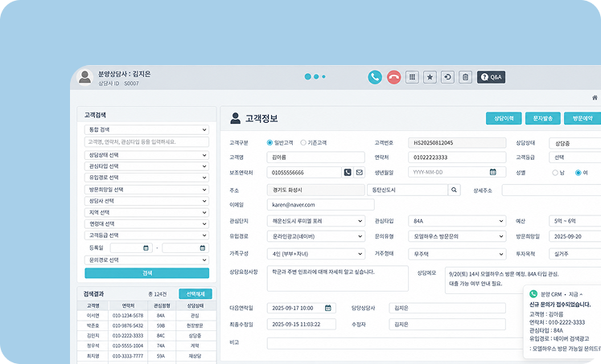601x364 pixels.
Task: Click the green phone icon in the 분양 CRM notification
Action: click(x=533, y=294)
